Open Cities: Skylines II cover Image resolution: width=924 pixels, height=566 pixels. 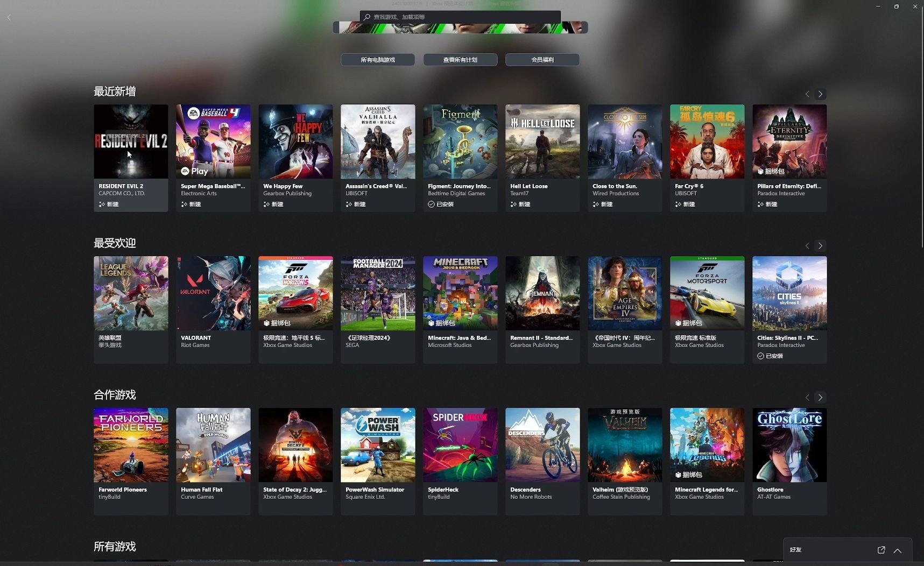(789, 293)
